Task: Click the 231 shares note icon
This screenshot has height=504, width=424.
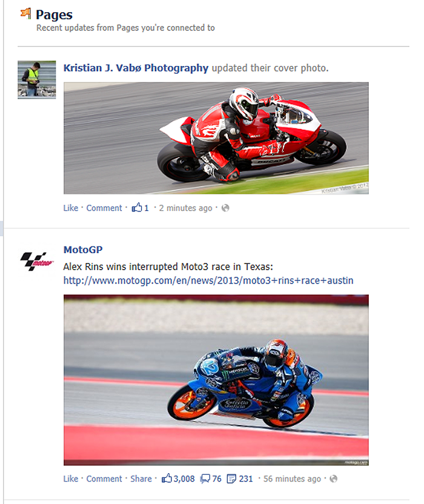Action: [x=231, y=479]
